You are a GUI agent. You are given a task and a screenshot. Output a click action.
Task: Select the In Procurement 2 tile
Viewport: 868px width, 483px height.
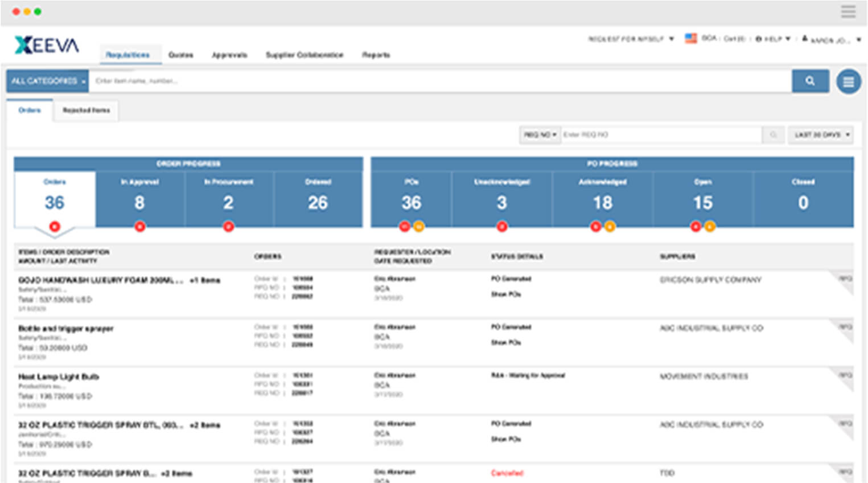[229, 199]
